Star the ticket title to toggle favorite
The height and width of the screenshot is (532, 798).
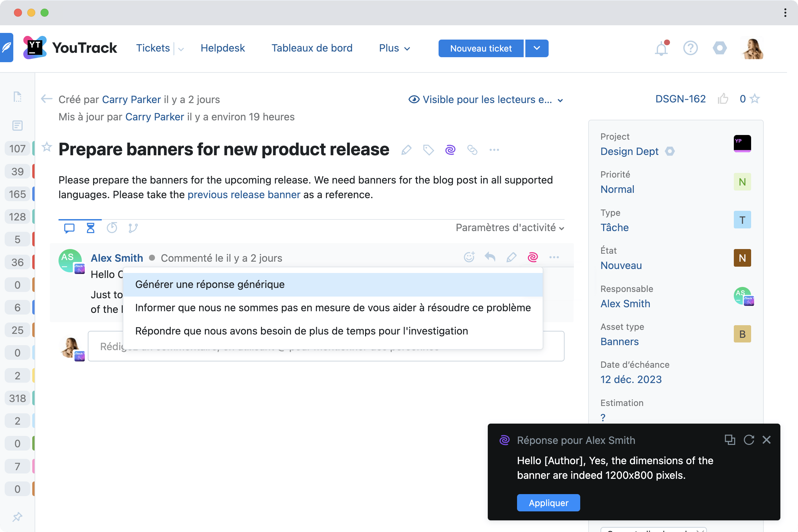coord(47,147)
